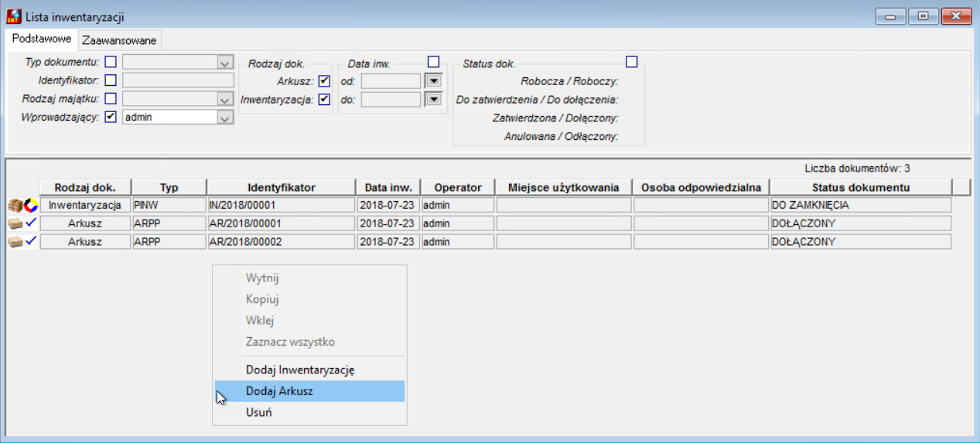The width and height of the screenshot is (980, 443).
Task: Click the blue checkmark icon of AR/2018/00002 row
Action: pos(31,241)
